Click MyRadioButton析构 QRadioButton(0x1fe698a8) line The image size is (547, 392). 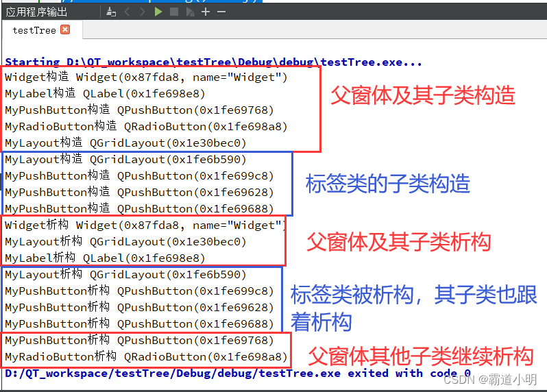tap(146, 356)
